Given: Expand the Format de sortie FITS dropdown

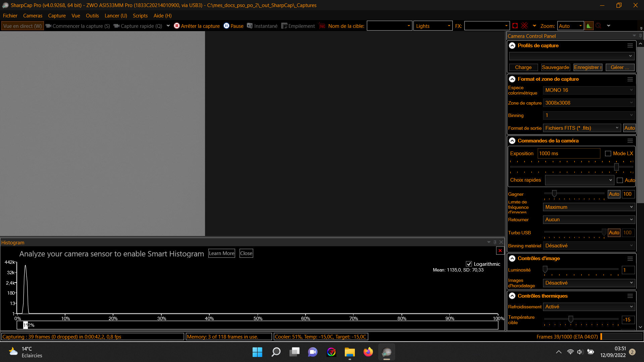Looking at the screenshot, I should pos(582,128).
